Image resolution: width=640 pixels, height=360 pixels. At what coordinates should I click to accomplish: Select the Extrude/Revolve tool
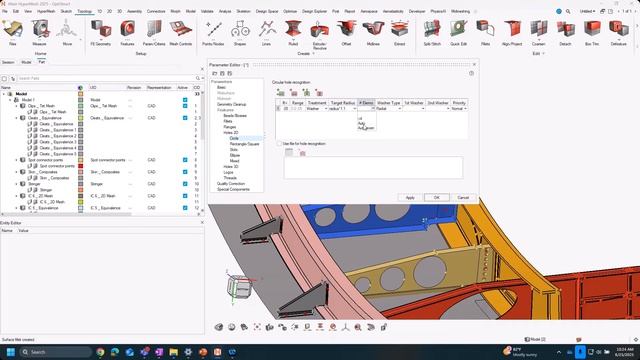[x=320, y=35]
